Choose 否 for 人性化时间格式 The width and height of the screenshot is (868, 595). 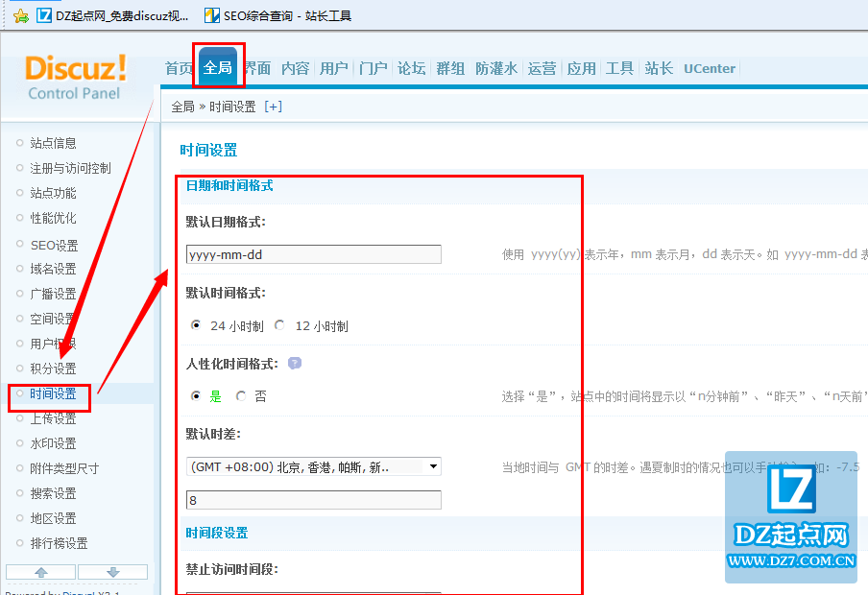coord(241,395)
